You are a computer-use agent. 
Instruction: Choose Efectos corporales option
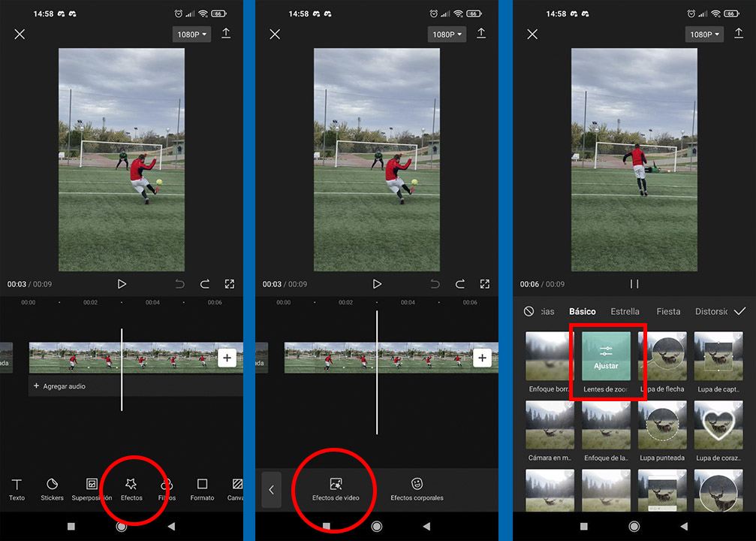point(417,489)
